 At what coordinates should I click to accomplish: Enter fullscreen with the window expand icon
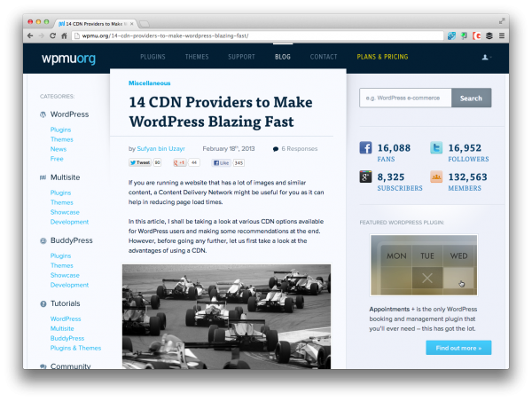click(x=502, y=21)
